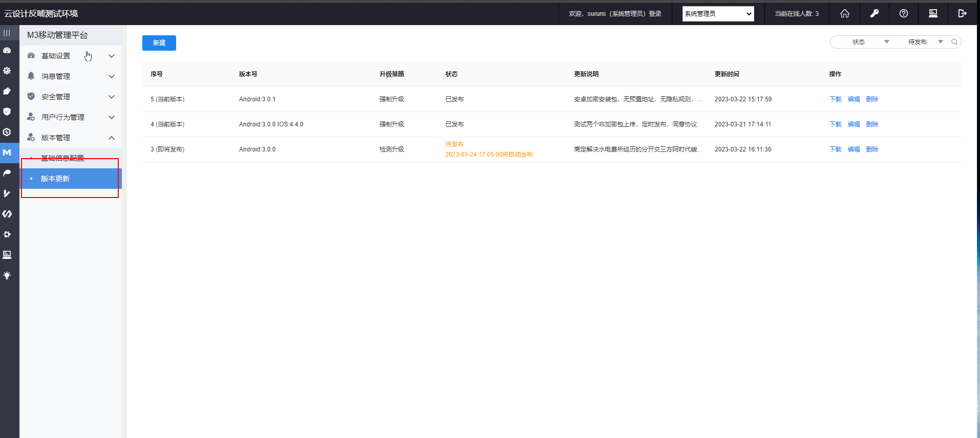Click the 基础设置 gauge icon
The height and width of the screenshot is (438, 980).
31,55
